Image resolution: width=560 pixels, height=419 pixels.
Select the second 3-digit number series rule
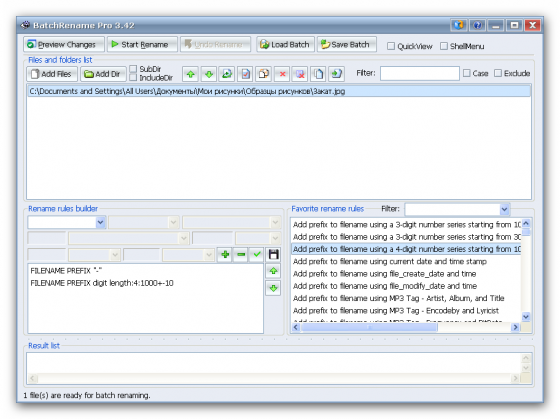tap(406, 237)
